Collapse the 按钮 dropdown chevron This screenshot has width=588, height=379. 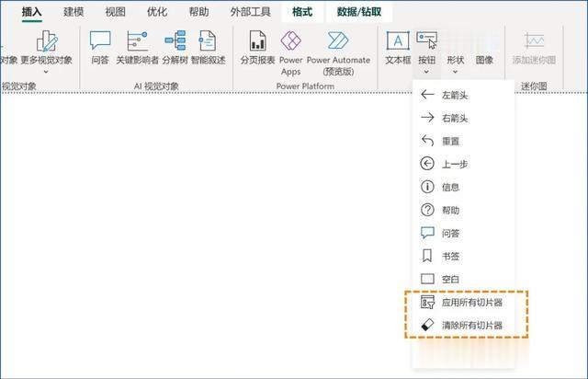pyautogui.click(x=426, y=72)
